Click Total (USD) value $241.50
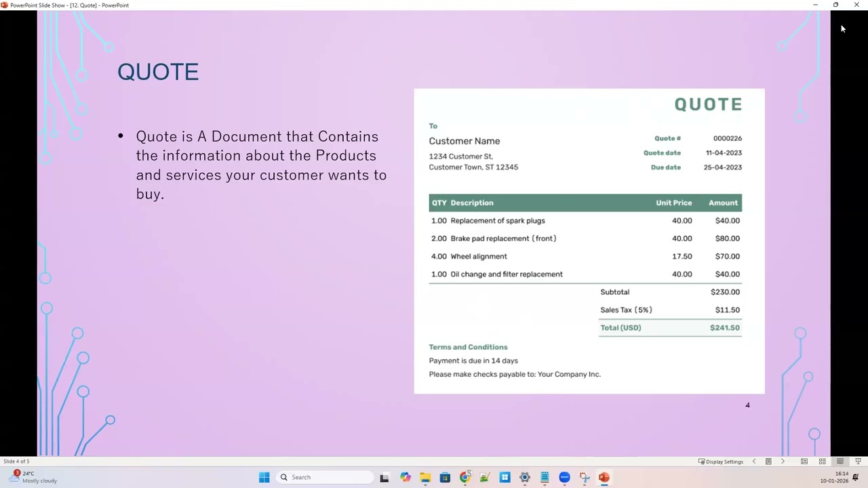This screenshot has width=868, height=488. tap(725, 327)
